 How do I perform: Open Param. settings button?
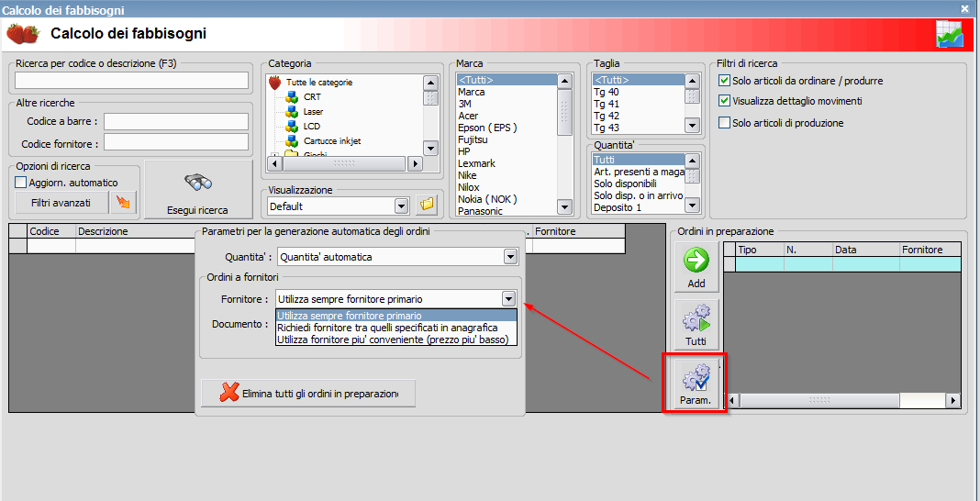click(696, 383)
